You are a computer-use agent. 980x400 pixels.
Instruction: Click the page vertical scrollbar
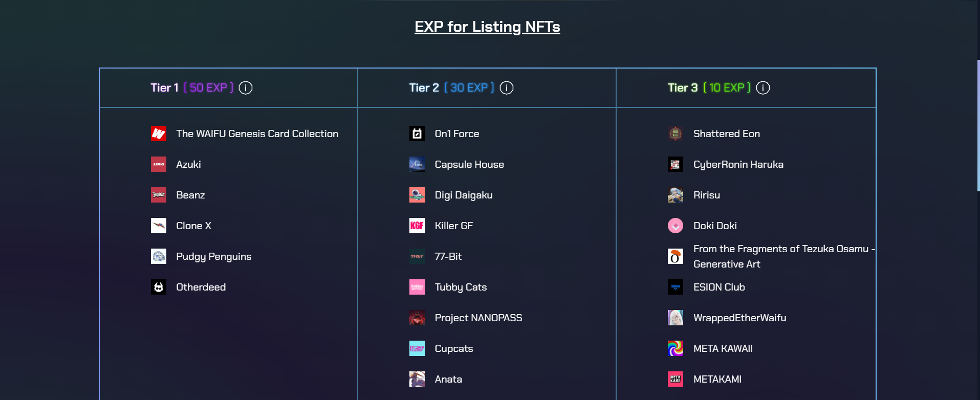click(x=978, y=125)
